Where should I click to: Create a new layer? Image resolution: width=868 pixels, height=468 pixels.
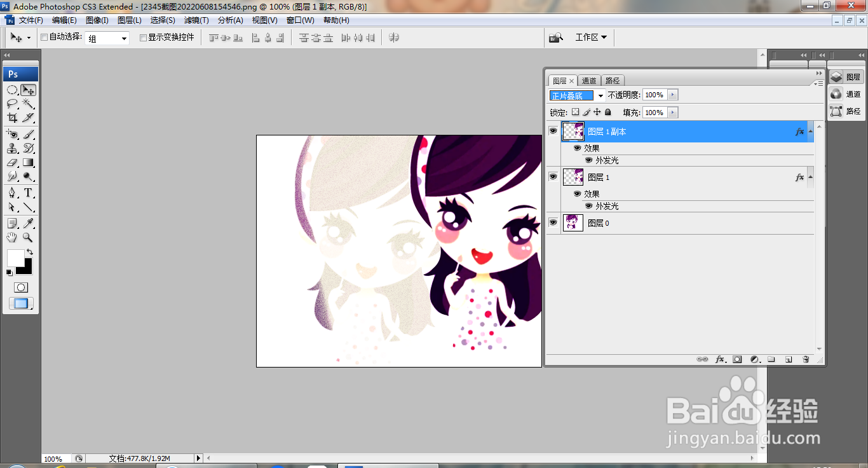(x=789, y=359)
